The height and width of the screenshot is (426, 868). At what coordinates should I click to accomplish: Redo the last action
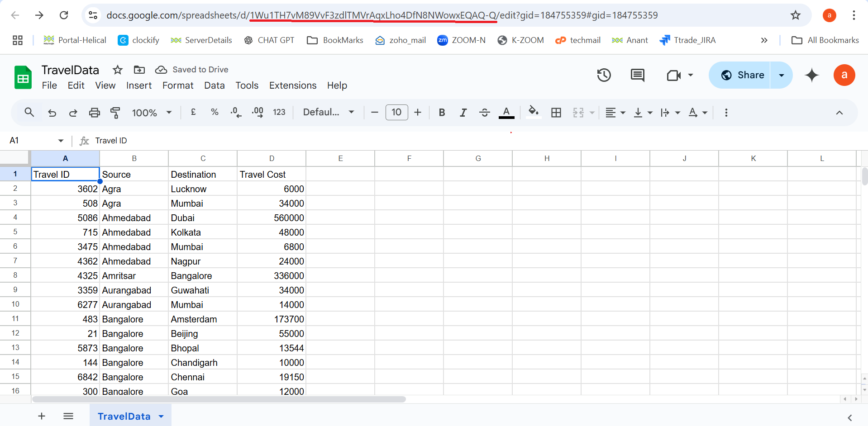[73, 113]
